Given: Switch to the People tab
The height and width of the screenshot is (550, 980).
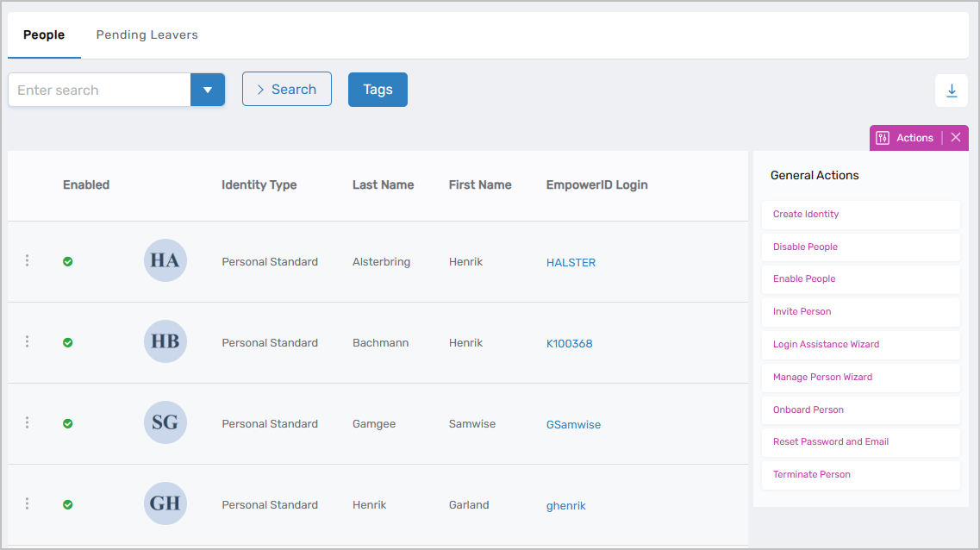Looking at the screenshot, I should tap(44, 34).
